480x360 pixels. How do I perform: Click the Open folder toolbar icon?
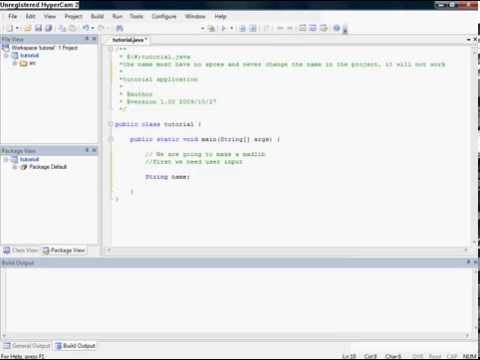pyautogui.click(x=28, y=28)
